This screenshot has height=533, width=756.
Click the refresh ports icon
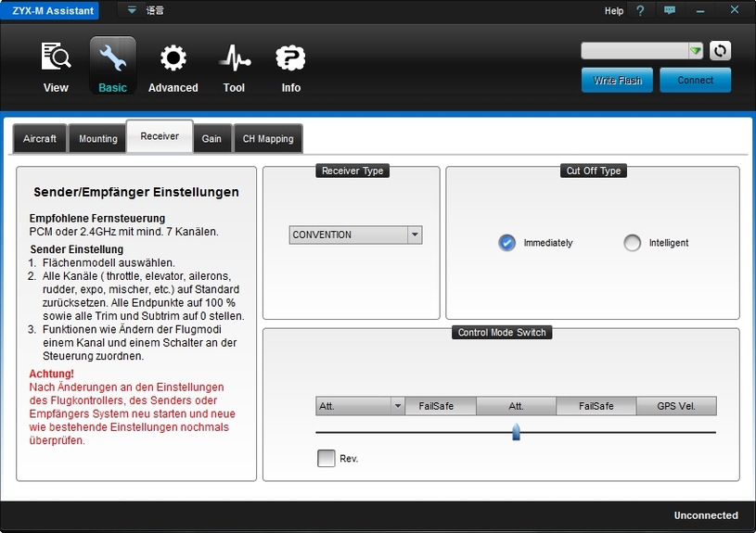click(720, 51)
